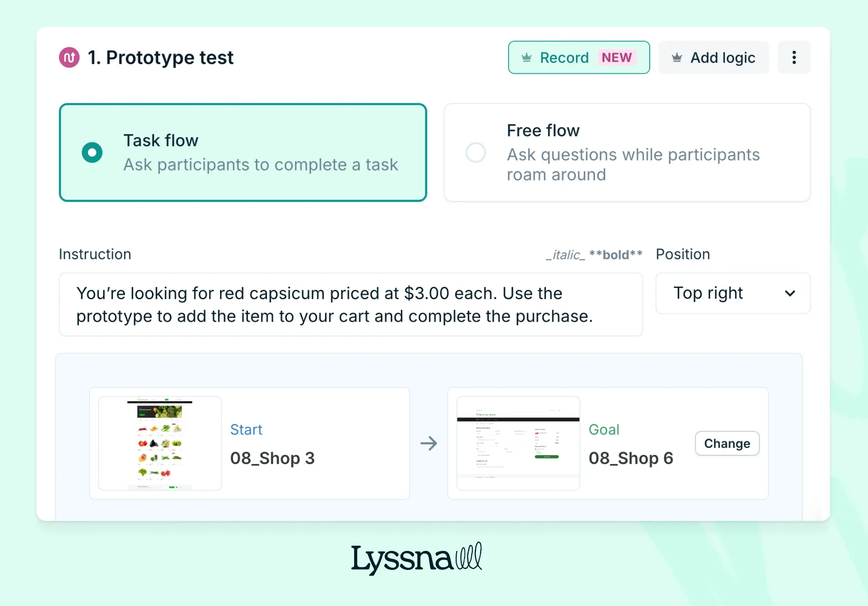868x606 pixels.
Task: Click the _italic_ formatting hint
Action: [565, 255]
